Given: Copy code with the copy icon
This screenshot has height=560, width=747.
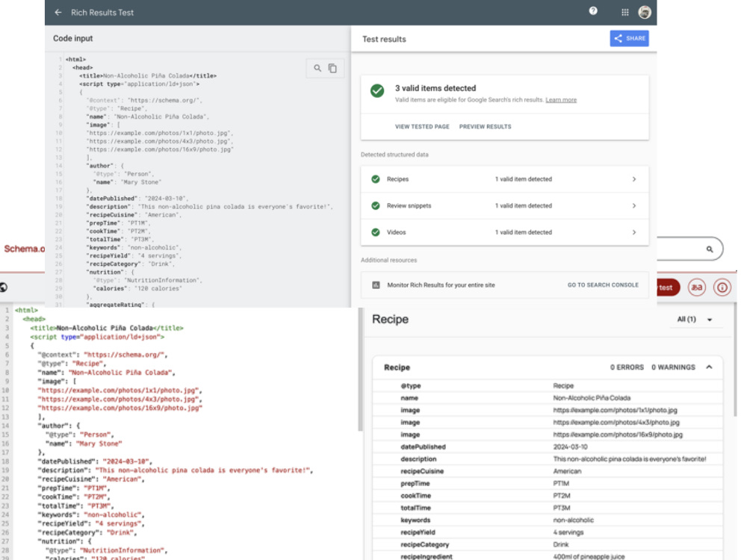Looking at the screenshot, I should 332,69.
